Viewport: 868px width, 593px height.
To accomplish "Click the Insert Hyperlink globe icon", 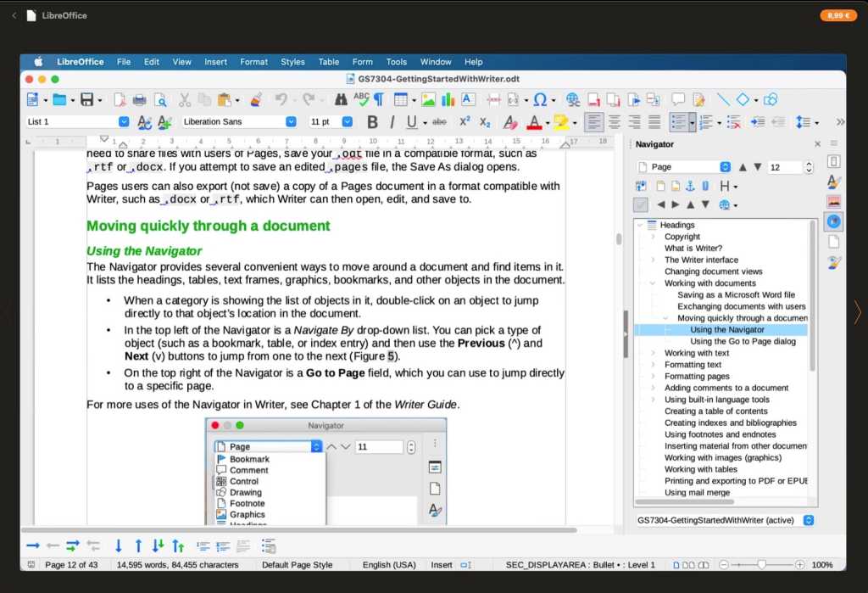I will [573, 100].
